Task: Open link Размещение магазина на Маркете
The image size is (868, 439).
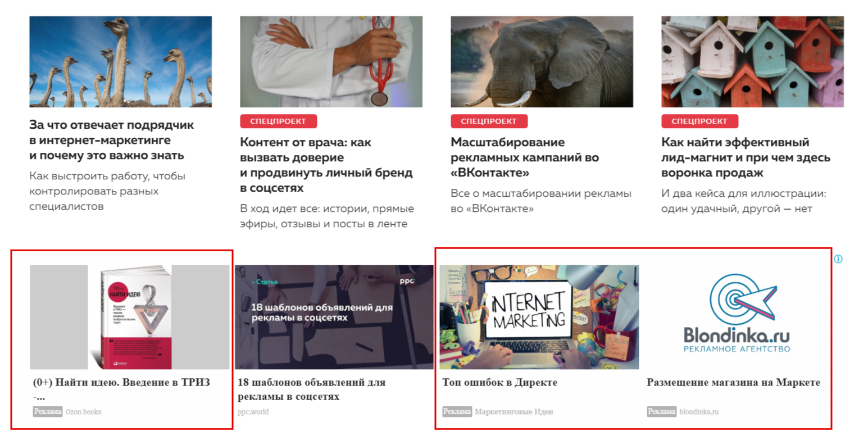Action: [x=734, y=383]
